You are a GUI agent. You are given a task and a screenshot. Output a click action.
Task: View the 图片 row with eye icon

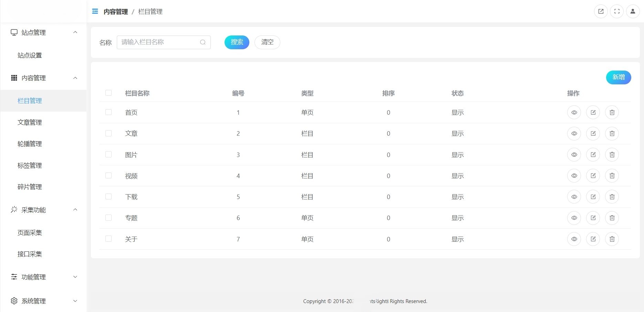click(574, 155)
